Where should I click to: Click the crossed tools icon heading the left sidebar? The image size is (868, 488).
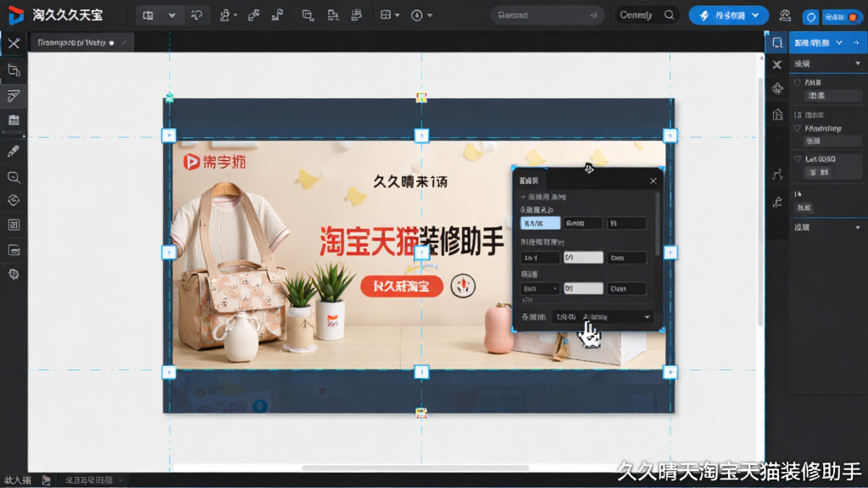14,43
